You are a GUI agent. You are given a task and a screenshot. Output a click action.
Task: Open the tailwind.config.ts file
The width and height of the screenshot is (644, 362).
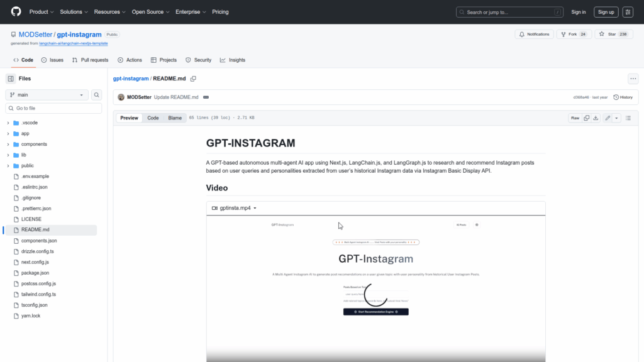tap(38, 294)
